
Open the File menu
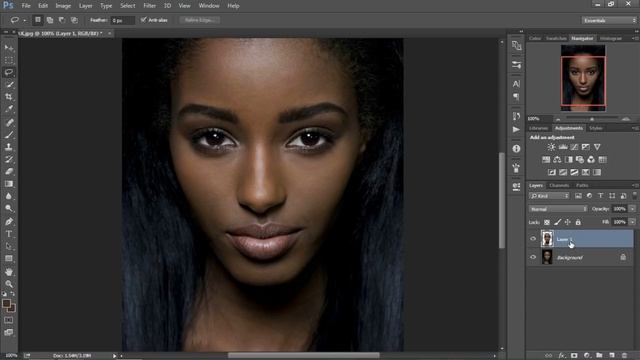[x=26, y=6]
